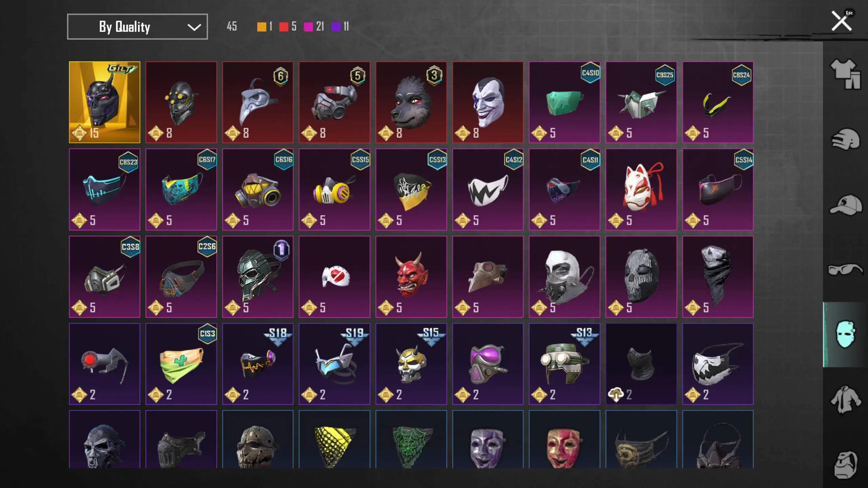Close the inventory with the X button
This screenshot has height=488, width=868.
click(841, 21)
